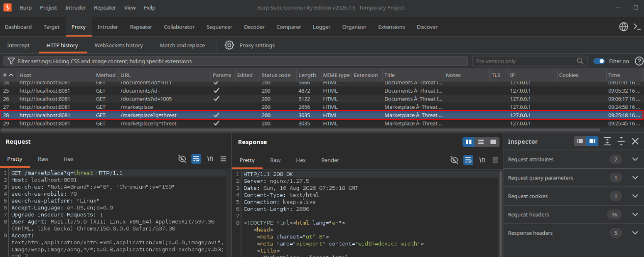The width and height of the screenshot is (644, 257).
Task: Sort by the # column header
Action: [8, 75]
